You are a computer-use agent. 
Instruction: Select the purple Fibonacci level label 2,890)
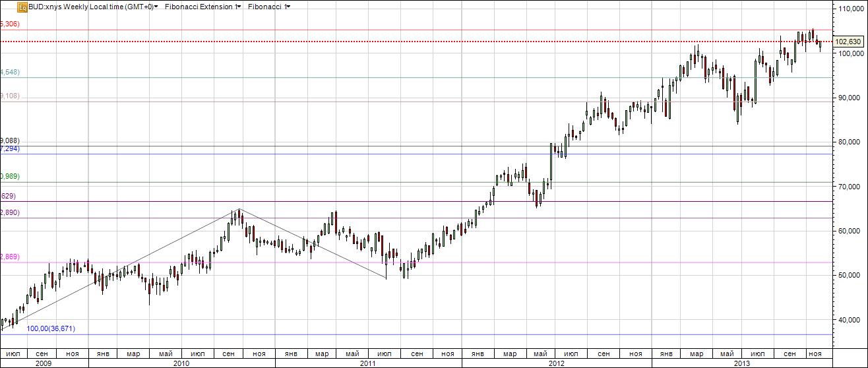(x=10, y=212)
